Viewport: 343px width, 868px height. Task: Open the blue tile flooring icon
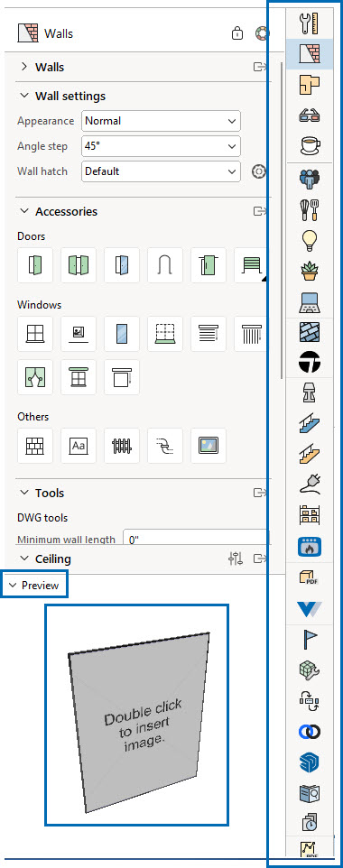310,332
